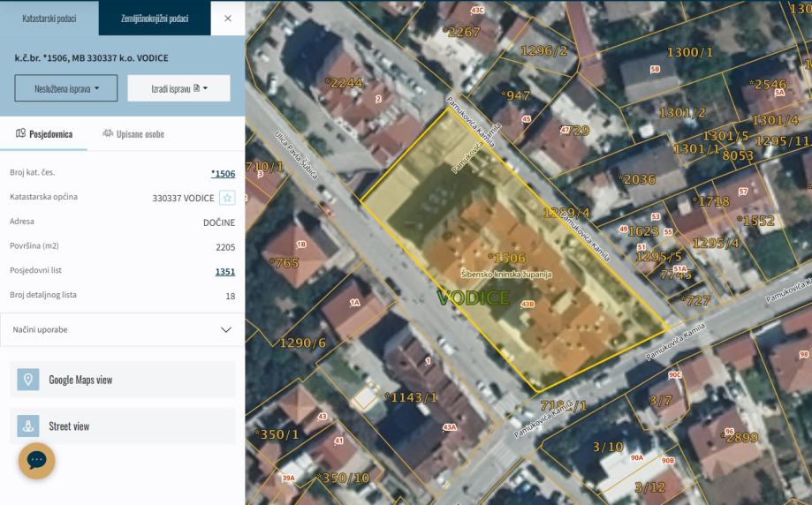Click parcel label *1552 on map
The width and height of the screenshot is (812, 505).
755,222
